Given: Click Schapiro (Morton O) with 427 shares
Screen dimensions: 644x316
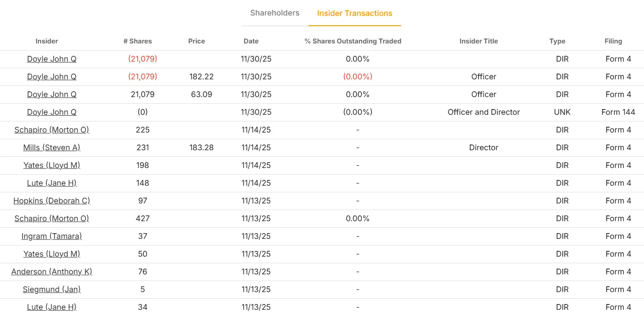Looking at the screenshot, I should pyautogui.click(x=51, y=218).
